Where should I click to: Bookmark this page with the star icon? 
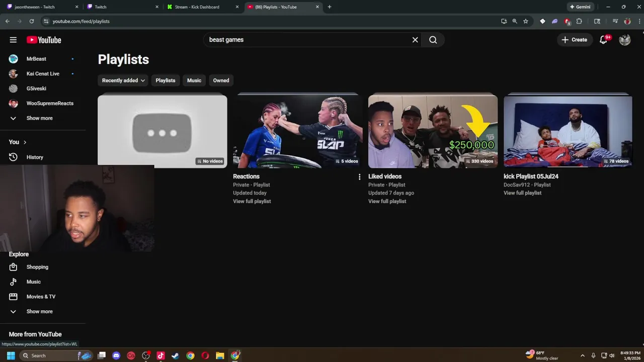pos(526,21)
